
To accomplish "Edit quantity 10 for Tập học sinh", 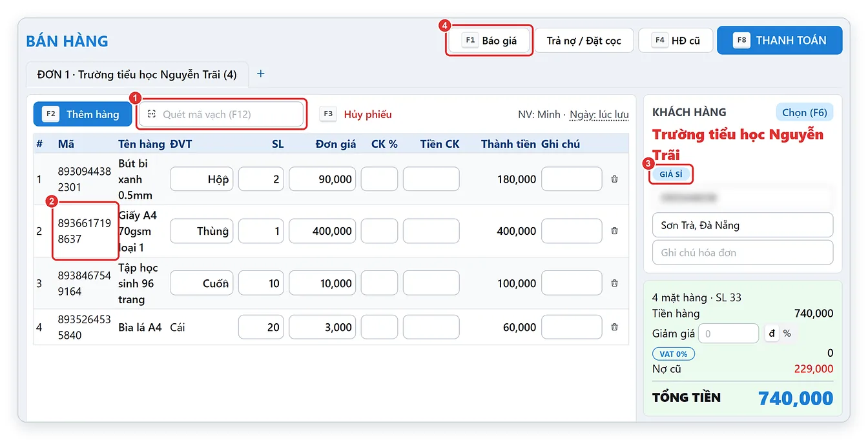I will (261, 283).
